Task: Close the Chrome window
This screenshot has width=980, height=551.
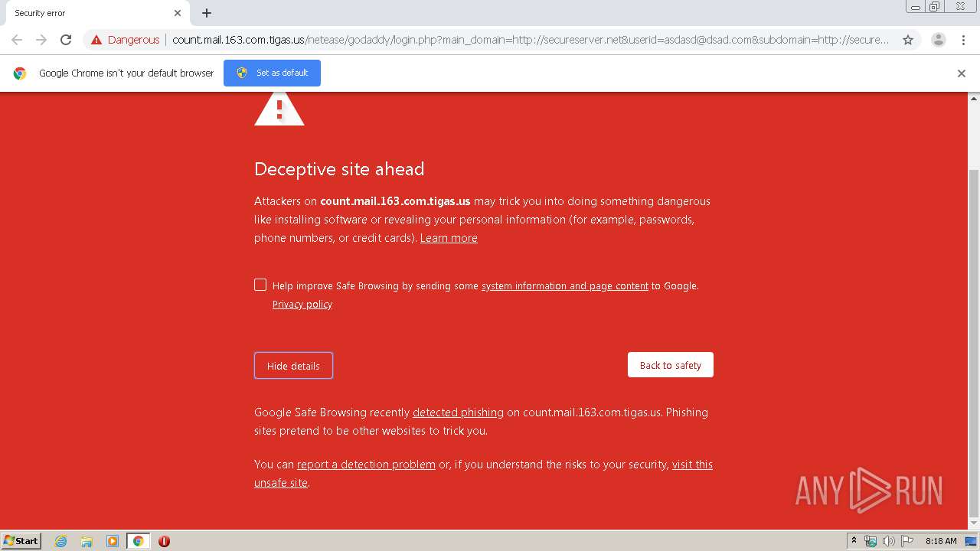Action: click(960, 7)
